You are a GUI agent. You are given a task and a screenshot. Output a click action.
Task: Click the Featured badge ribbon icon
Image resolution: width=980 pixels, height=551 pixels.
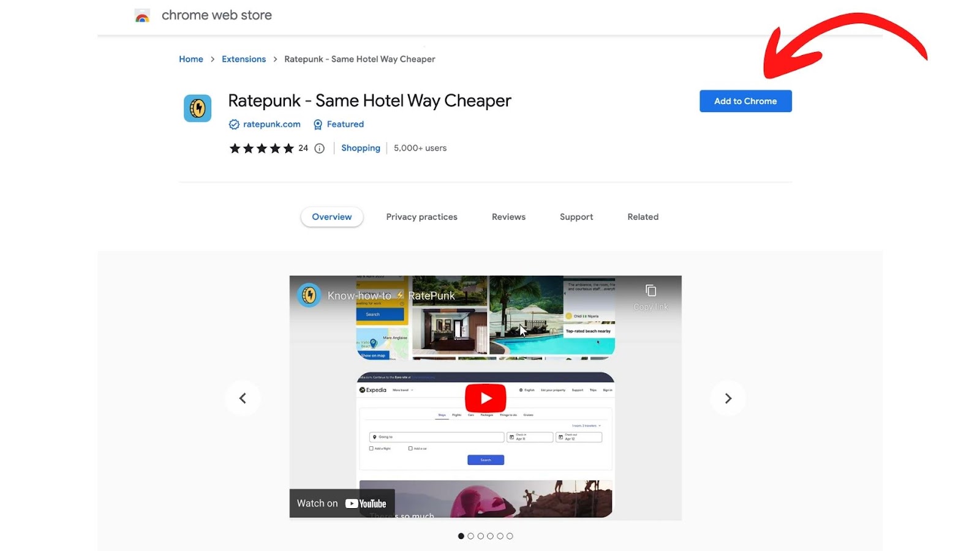click(318, 124)
